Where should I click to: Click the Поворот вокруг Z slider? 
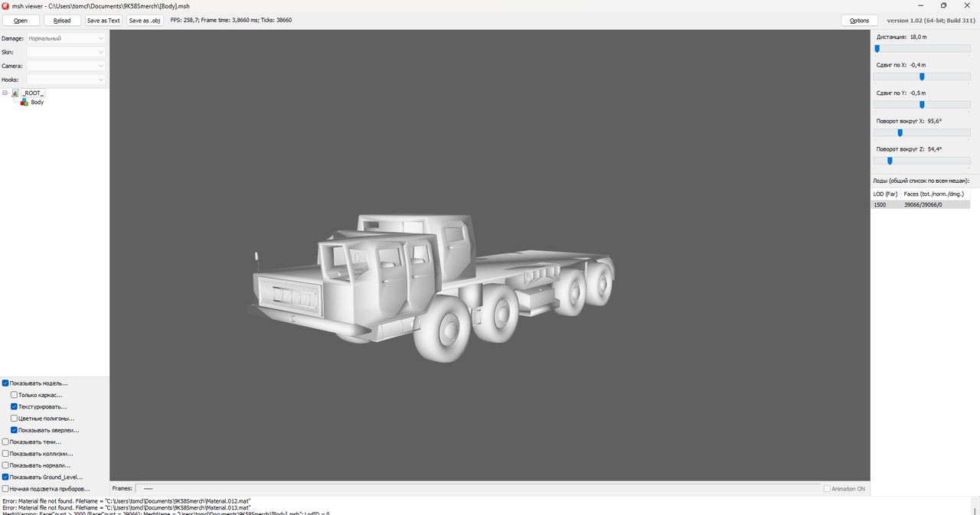[922, 161]
